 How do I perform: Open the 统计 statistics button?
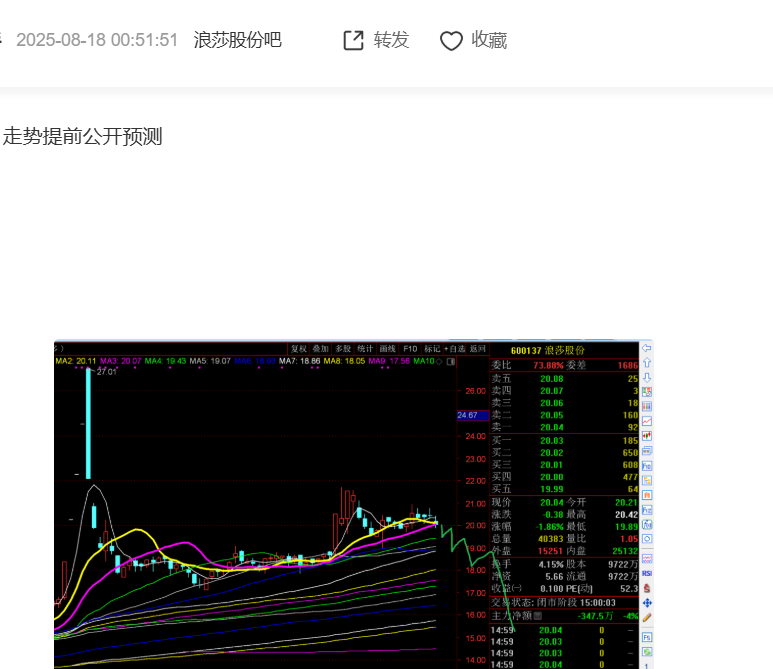[365, 349]
